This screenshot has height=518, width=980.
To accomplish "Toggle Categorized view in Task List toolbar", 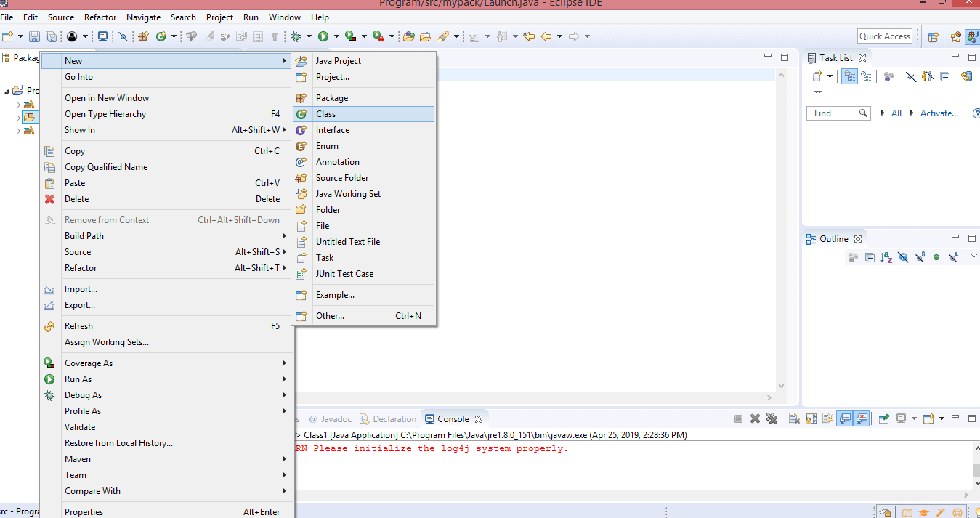I will 849,76.
